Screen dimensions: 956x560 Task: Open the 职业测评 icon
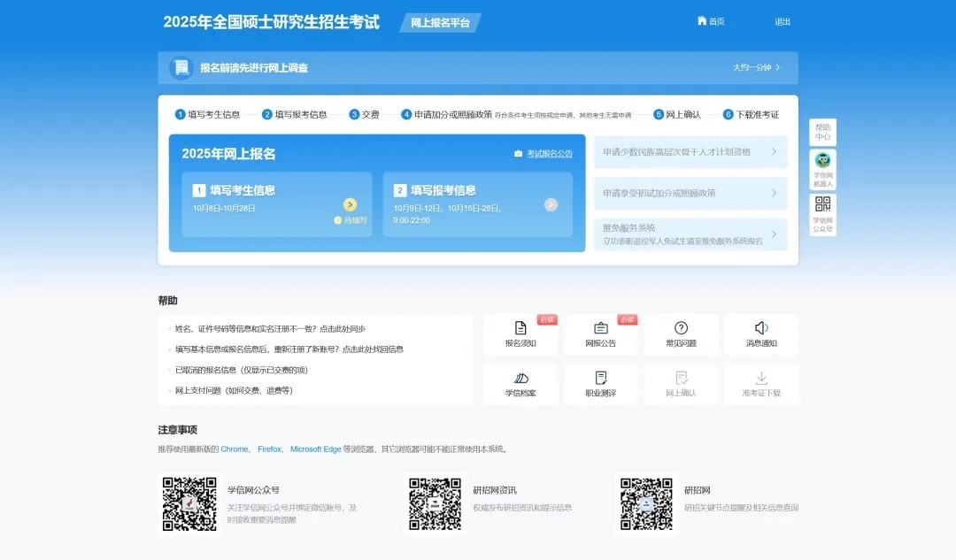coord(600,380)
